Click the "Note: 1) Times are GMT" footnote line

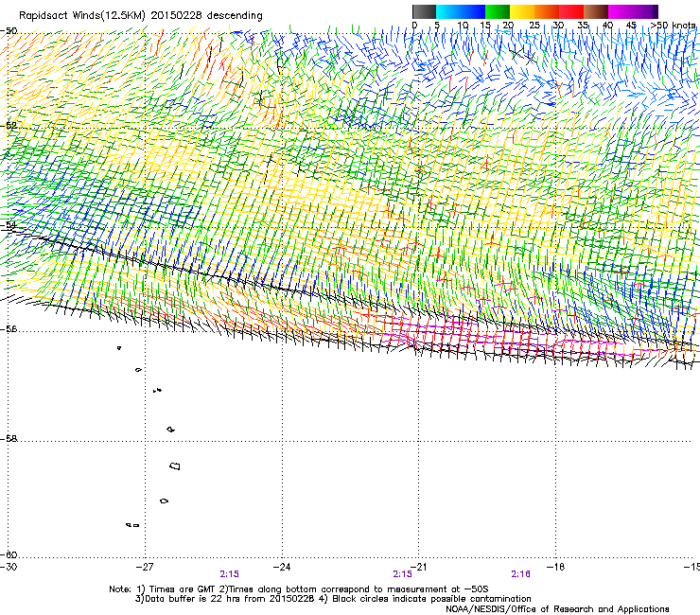pyautogui.click(x=299, y=589)
